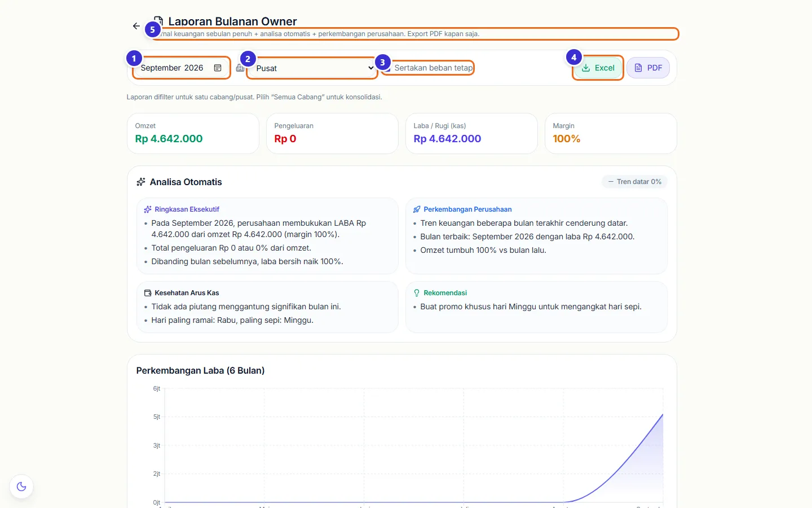Click the wallet icon beside Kesehatan Arus Kas
The height and width of the screenshot is (508, 812).
[148, 293]
